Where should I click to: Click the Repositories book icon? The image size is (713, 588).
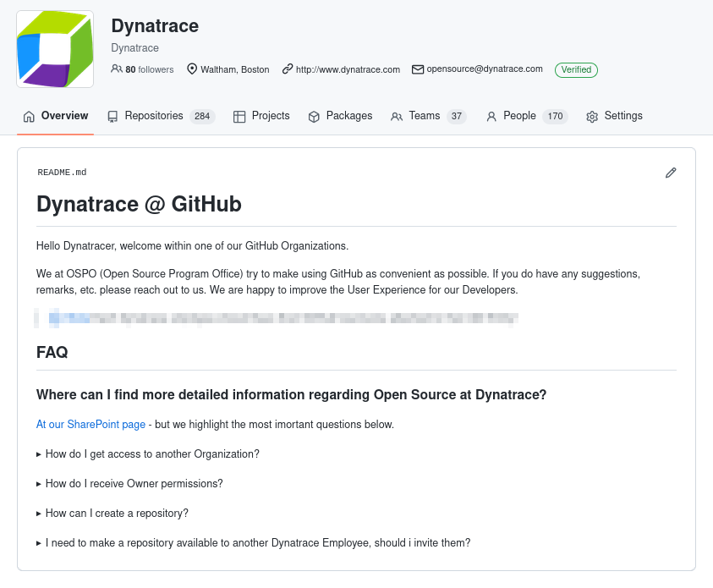click(112, 117)
